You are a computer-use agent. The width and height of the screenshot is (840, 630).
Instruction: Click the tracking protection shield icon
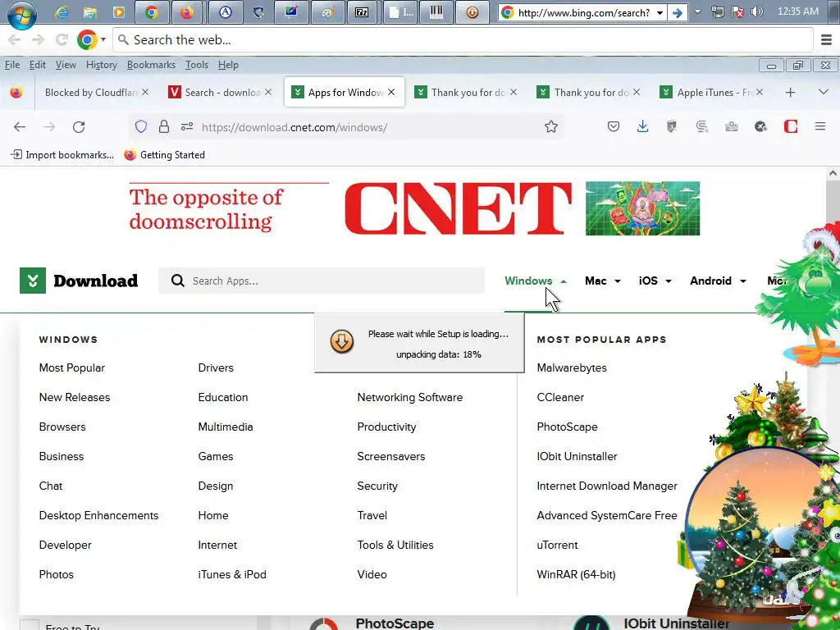point(141,126)
